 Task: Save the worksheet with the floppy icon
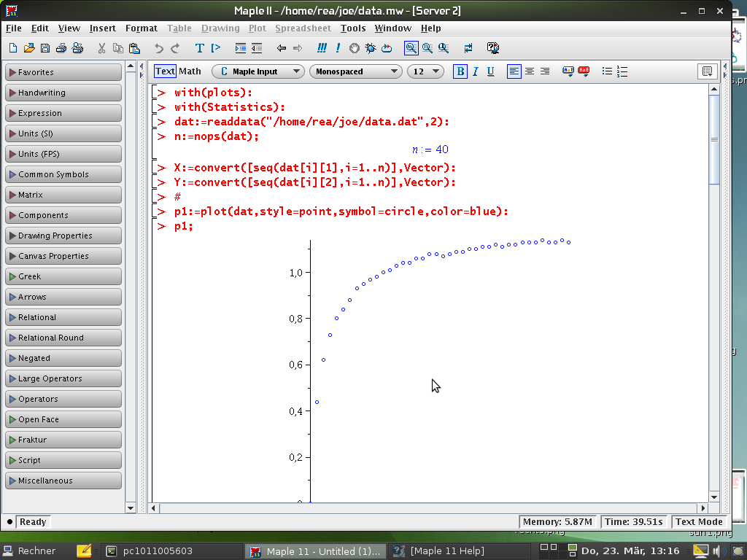pos(44,48)
